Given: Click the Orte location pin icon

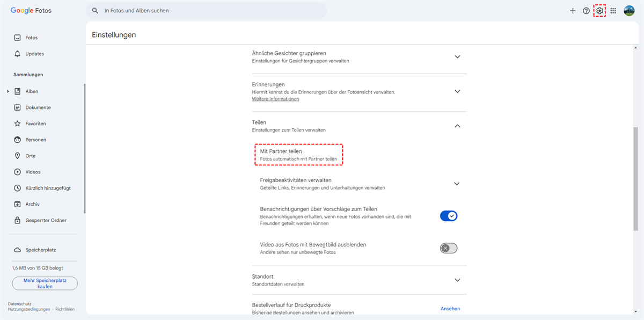Looking at the screenshot, I should click(18, 156).
